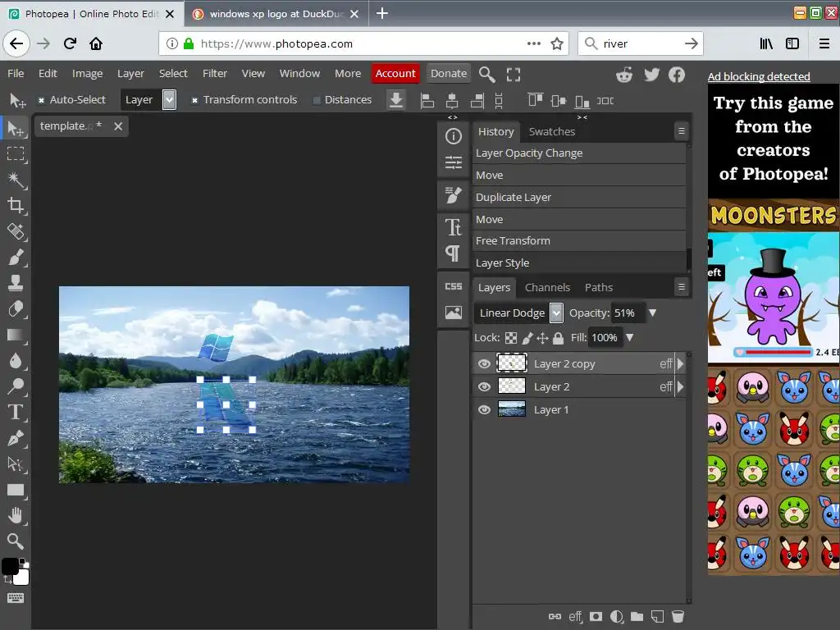Open the Info panel icon

pyautogui.click(x=453, y=136)
